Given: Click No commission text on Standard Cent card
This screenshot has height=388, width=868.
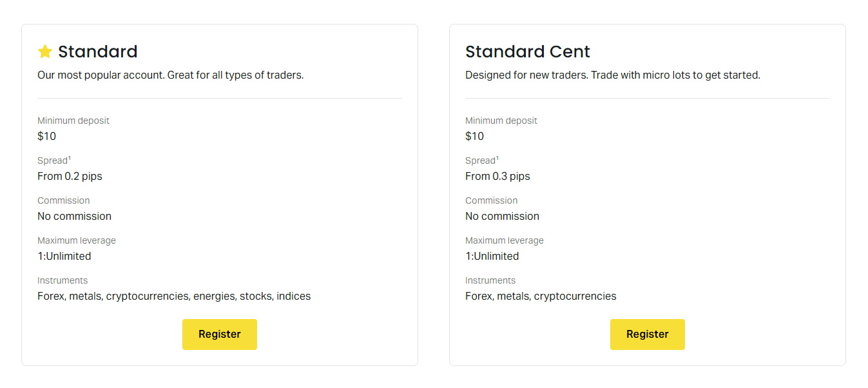Looking at the screenshot, I should [502, 216].
